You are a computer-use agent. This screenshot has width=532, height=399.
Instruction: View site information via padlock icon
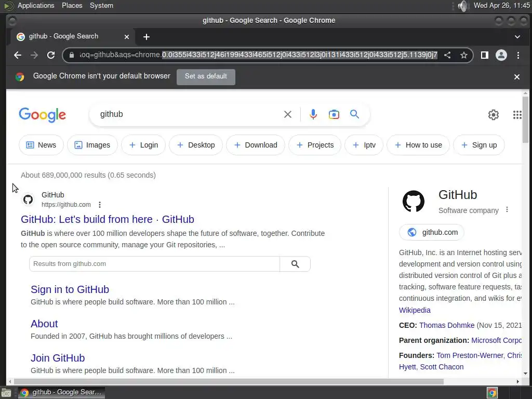pyautogui.click(x=72, y=55)
